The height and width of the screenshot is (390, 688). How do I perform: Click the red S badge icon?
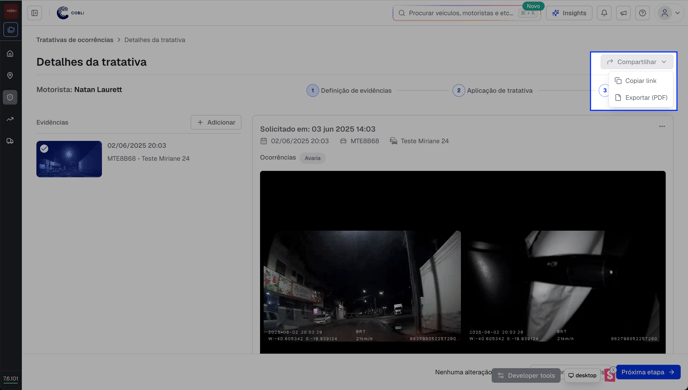609,375
